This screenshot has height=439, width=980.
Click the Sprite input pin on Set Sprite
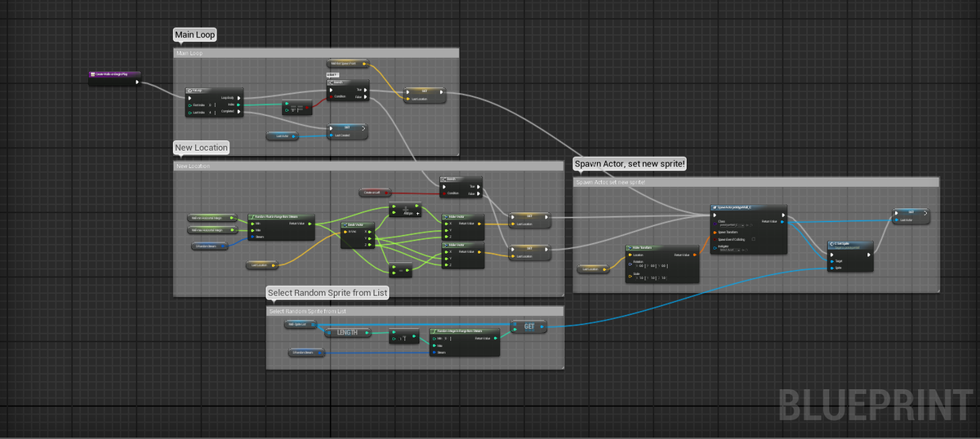pos(832,268)
